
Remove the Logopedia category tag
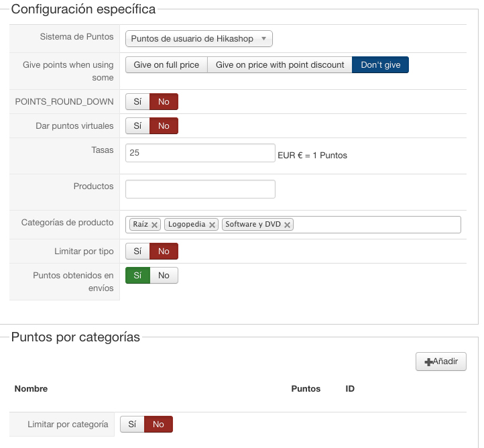coord(213,225)
